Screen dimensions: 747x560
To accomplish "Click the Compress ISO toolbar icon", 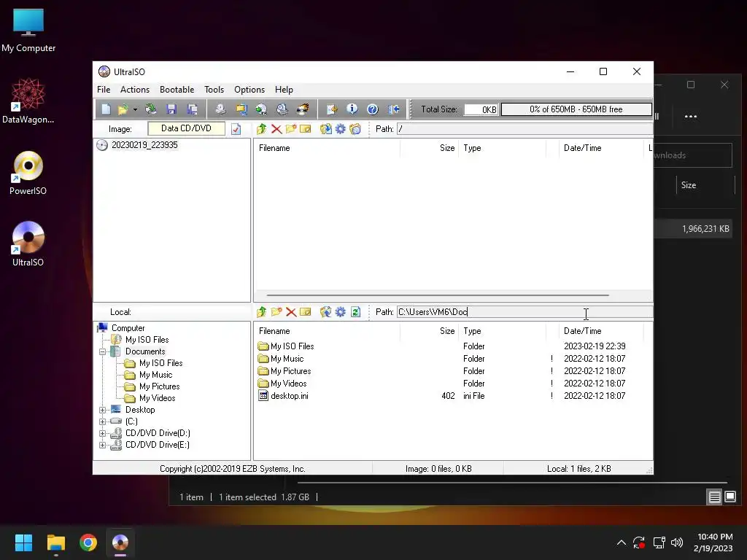I will coord(241,109).
